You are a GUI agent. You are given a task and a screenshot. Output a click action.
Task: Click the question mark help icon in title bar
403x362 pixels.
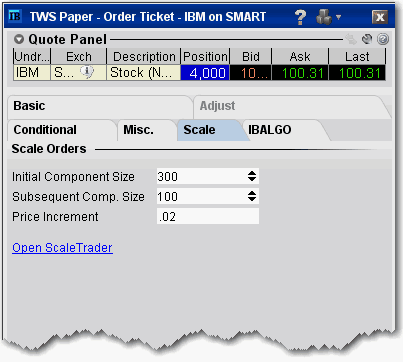300,17
